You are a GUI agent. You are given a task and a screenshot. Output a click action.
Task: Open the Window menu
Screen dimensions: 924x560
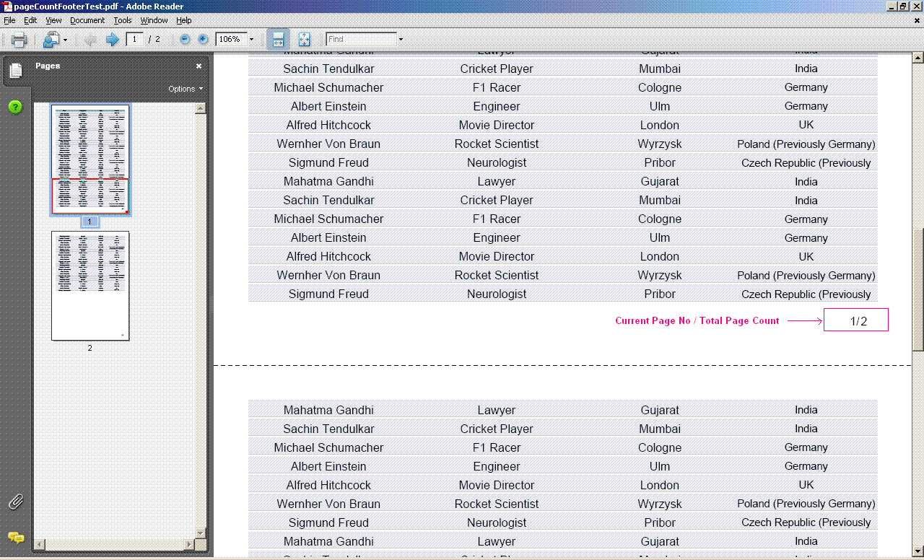[x=154, y=20]
